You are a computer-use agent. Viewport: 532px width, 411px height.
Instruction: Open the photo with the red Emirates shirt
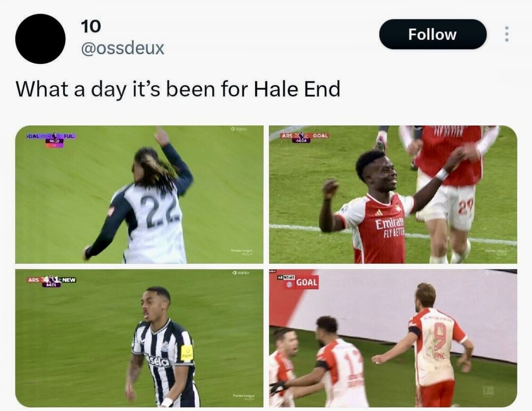tap(393, 195)
